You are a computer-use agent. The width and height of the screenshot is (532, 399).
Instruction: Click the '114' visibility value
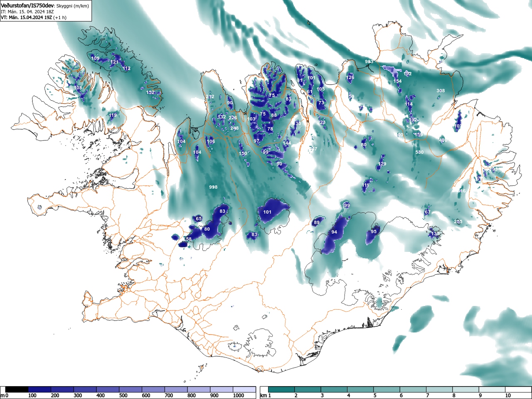click(x=409, y=104)
